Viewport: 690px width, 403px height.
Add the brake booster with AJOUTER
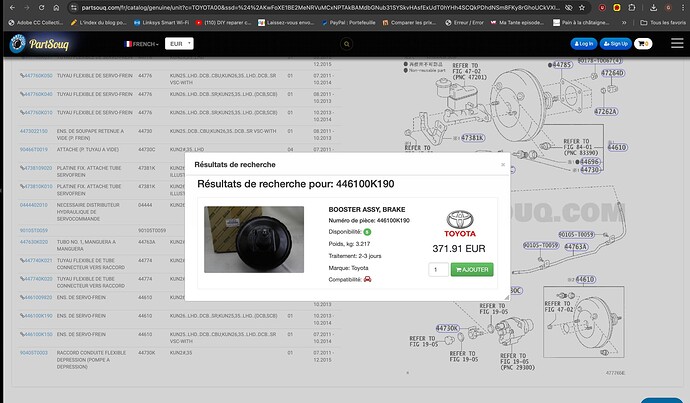click(x=472, y=270)
